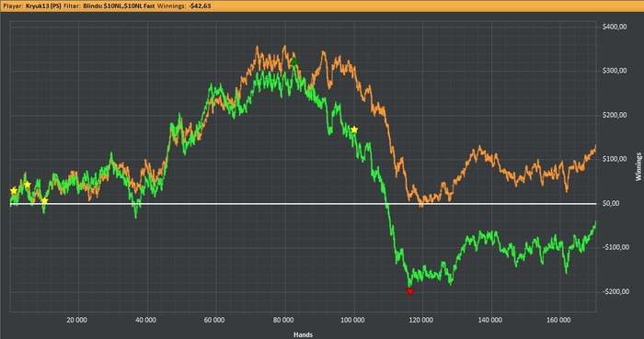Click the 140 000 x-axis label
This screenshot has width=644, height=339.
click(x=490, y=320)
